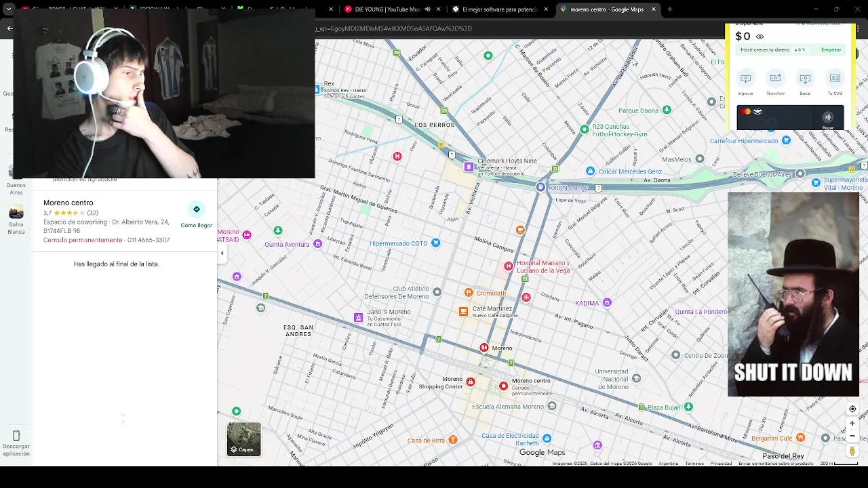Click the Pagar contactless icon on card
The height and width of the screenshot is (488, 868).
[827, 117]
